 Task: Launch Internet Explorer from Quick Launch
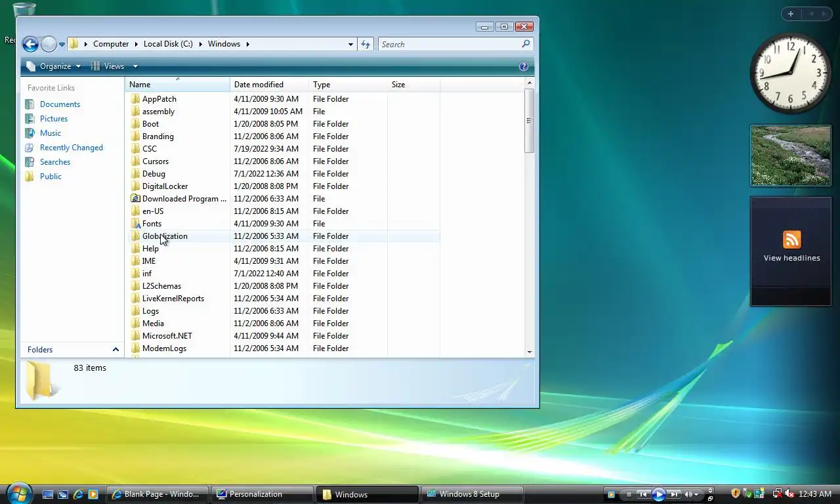coord(78,494)
